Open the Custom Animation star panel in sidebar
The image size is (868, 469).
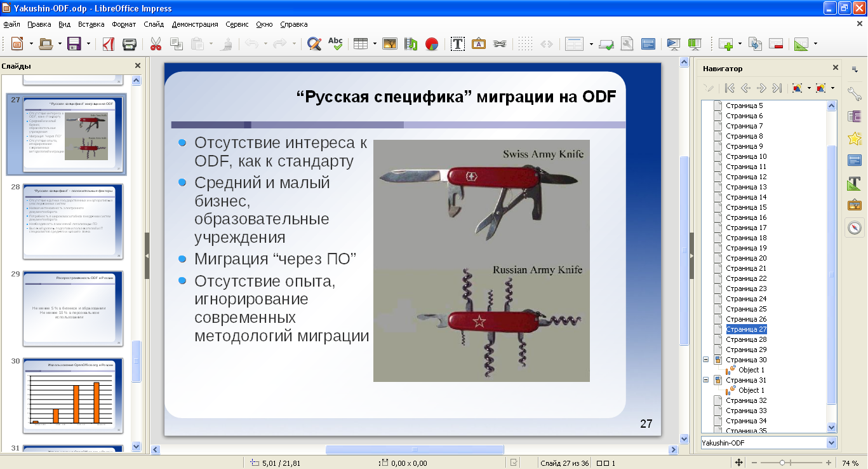pos(855,139)
